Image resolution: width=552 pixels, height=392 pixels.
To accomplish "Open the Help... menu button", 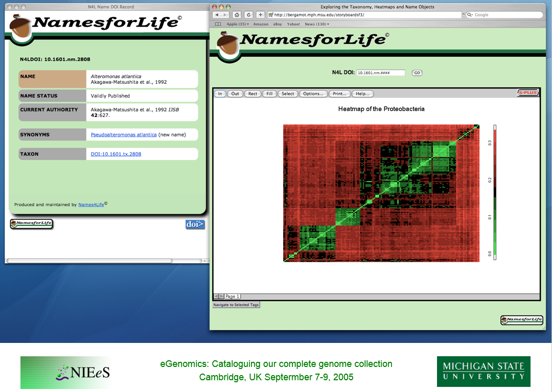I will click(x=362, y=94).
